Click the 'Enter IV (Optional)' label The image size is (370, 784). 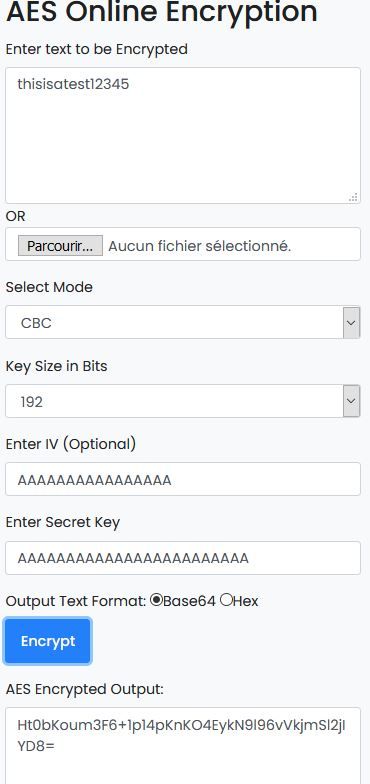click(x=70, y=444)
